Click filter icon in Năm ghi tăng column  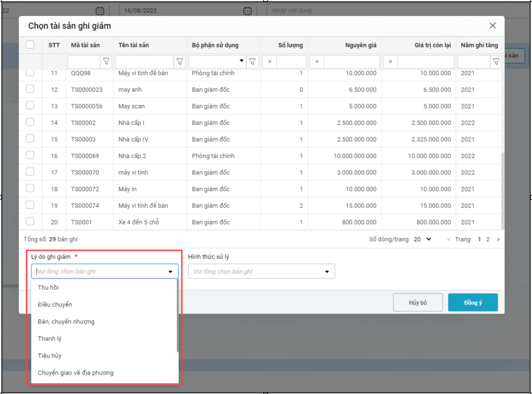(496, 62)
